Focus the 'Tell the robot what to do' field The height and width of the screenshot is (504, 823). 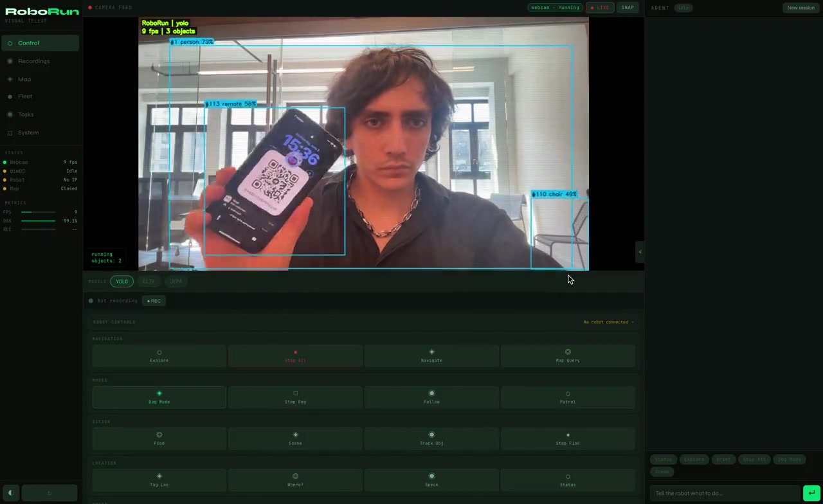click(x=725, y=493)
